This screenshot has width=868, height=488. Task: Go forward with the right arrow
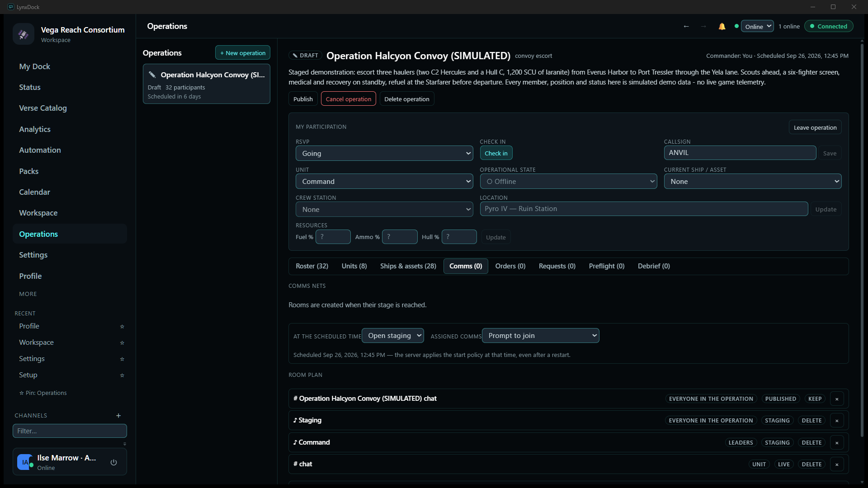pos(703,27)
